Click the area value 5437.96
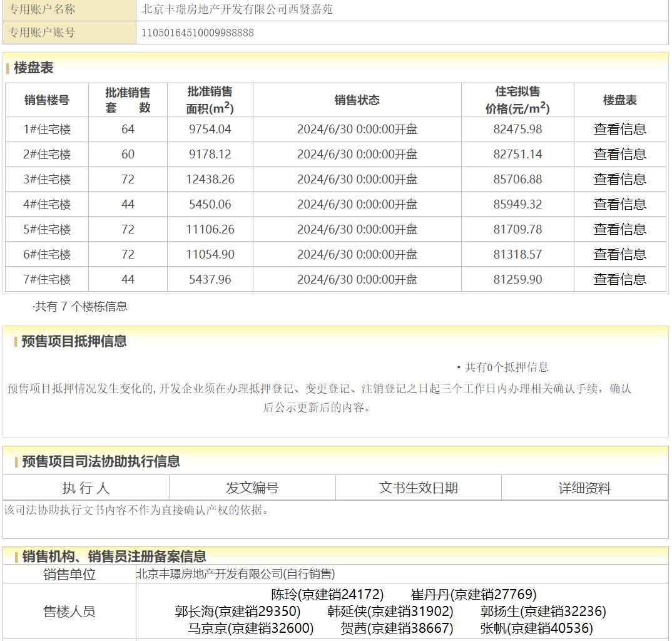This screenshot has width=672, height=641. tap(210, 280)
